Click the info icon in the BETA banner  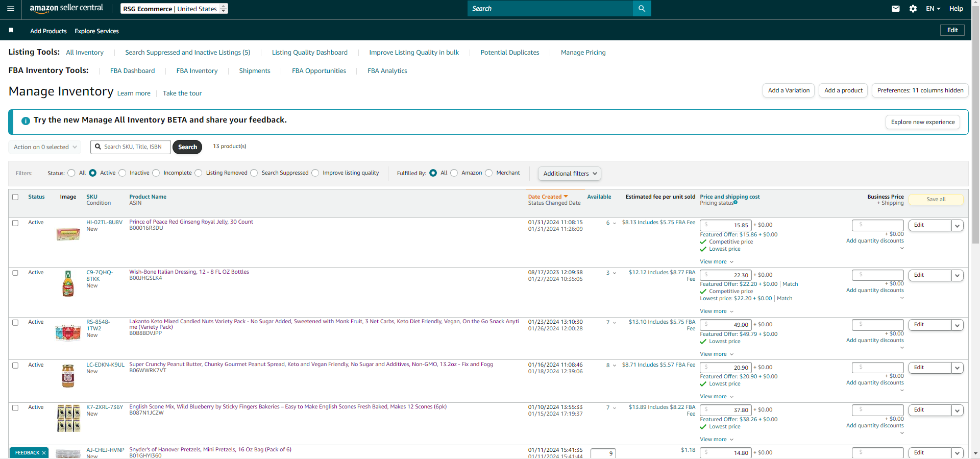[x=26, y=120]
